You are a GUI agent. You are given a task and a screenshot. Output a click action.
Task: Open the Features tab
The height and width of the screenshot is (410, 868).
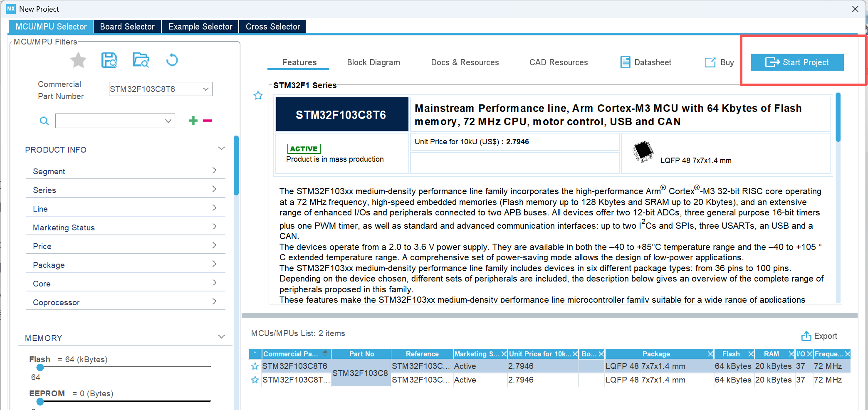click(299, 62)
